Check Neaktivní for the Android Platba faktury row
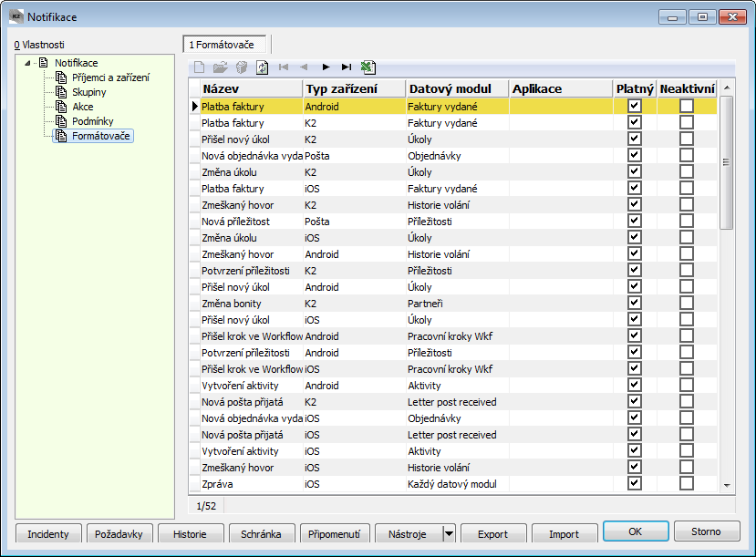The image size is (756, 557). [x=686, y=106]
